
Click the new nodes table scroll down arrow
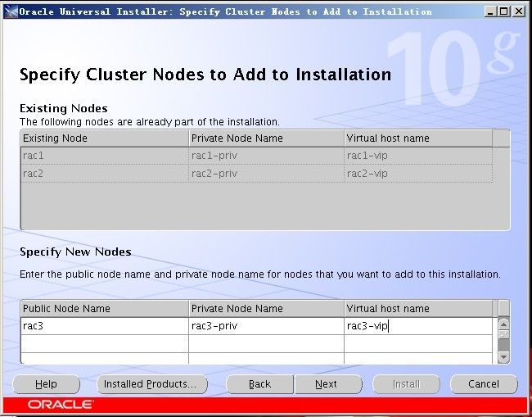point(504,357)
